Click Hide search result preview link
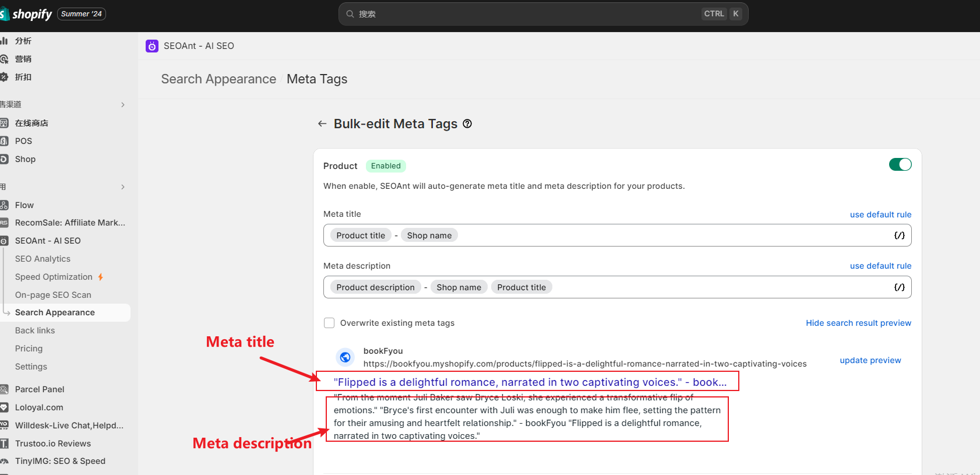 click(858, 323)
